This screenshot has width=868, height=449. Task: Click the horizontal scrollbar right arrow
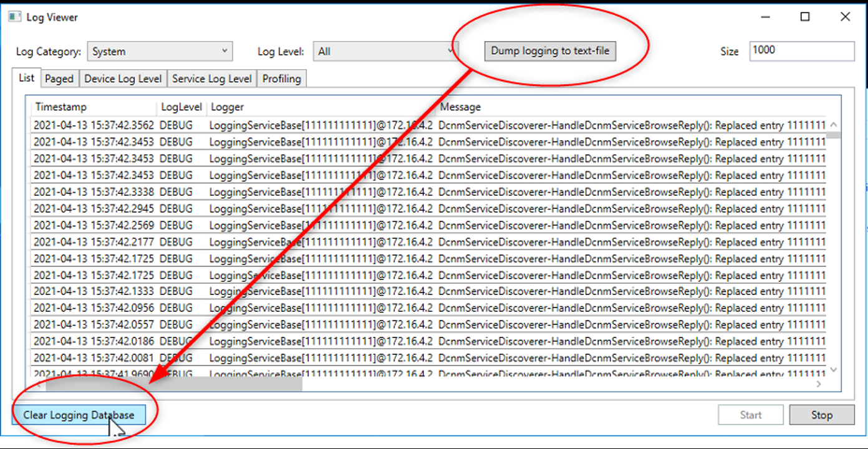(820, 385)
